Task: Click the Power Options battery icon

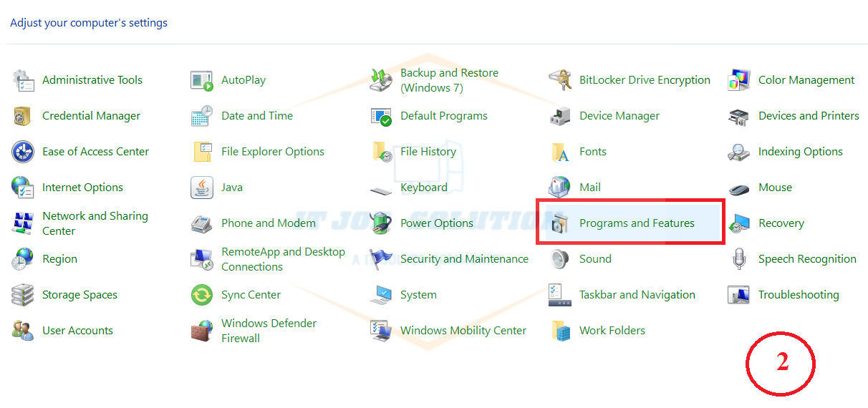Action: (x=381, y=223)
